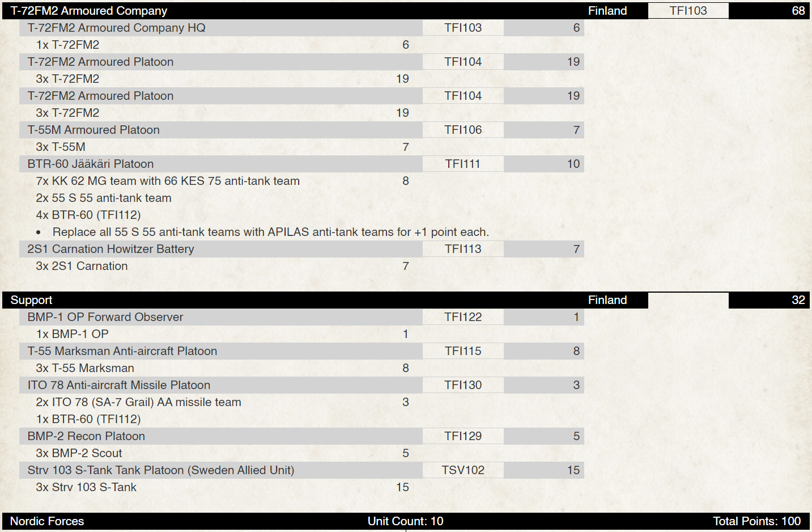Click the TFI130 unit code cell

[463, 385]
